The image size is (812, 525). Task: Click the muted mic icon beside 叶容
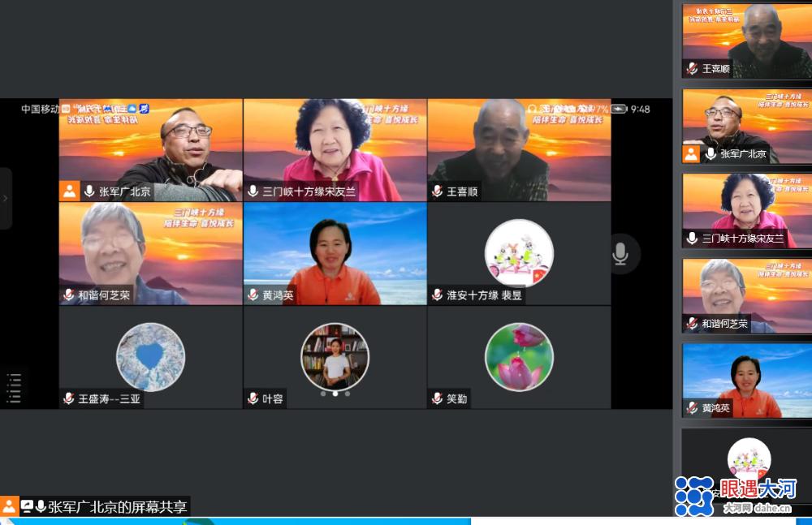tap(253, 398)
